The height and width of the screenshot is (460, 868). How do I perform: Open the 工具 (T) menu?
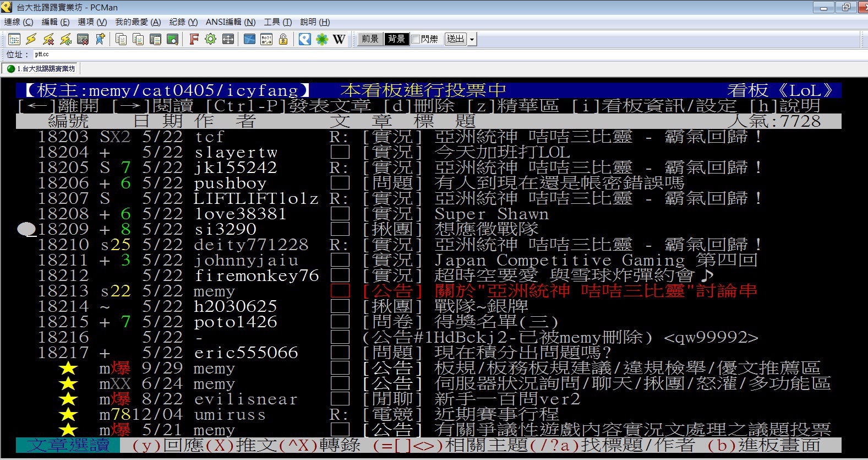pos(278,22)
